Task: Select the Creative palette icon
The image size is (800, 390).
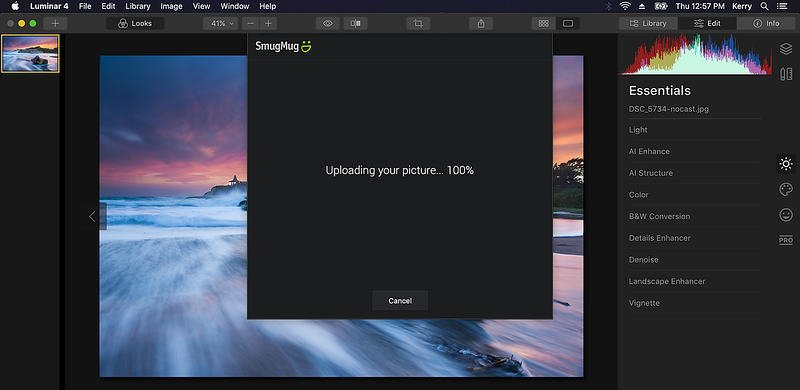Action: pos(786,189)
